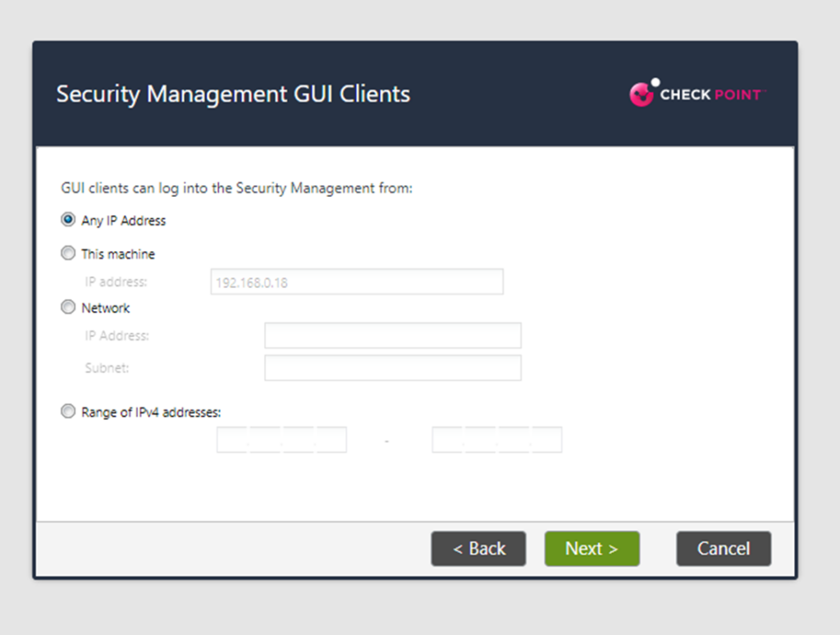The height and width of the screenshot is (635, 840).
Task: Enable the Range of IPv4 addresses option
Action: point(68,412)
